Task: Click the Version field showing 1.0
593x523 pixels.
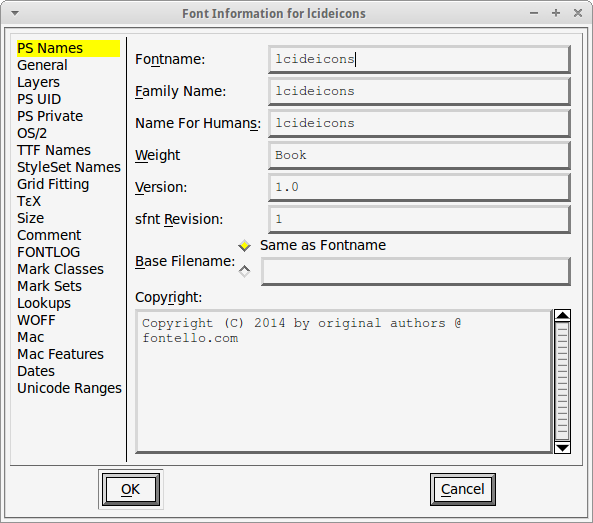Action: (419, 187)
